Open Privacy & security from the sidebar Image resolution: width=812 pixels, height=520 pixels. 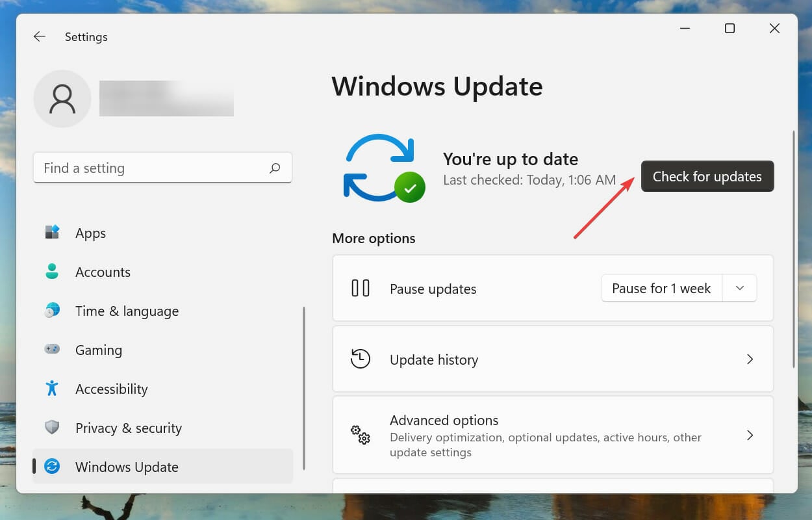(x=128, y=428)
